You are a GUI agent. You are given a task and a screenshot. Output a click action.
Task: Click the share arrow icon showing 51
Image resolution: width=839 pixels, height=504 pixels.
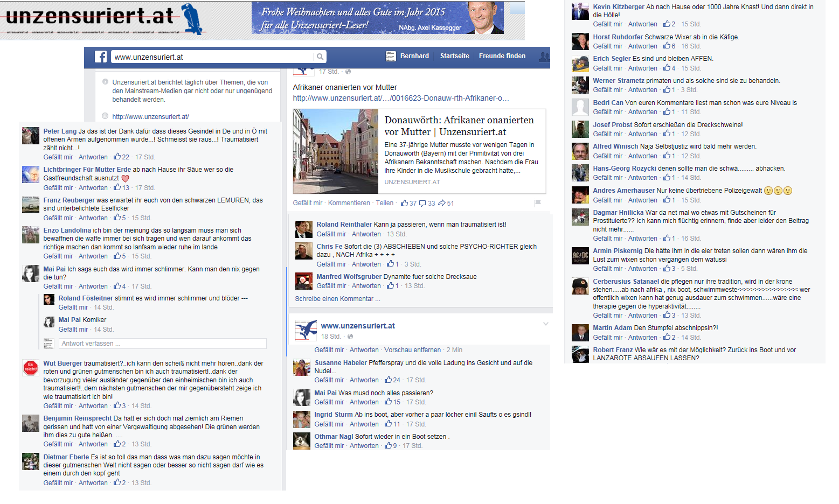441,203
